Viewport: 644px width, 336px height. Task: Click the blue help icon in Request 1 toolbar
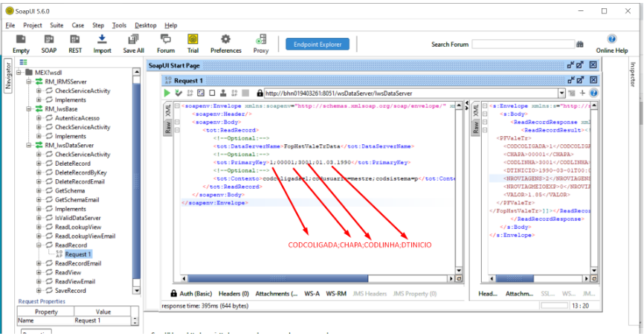(x=593, y=93)
